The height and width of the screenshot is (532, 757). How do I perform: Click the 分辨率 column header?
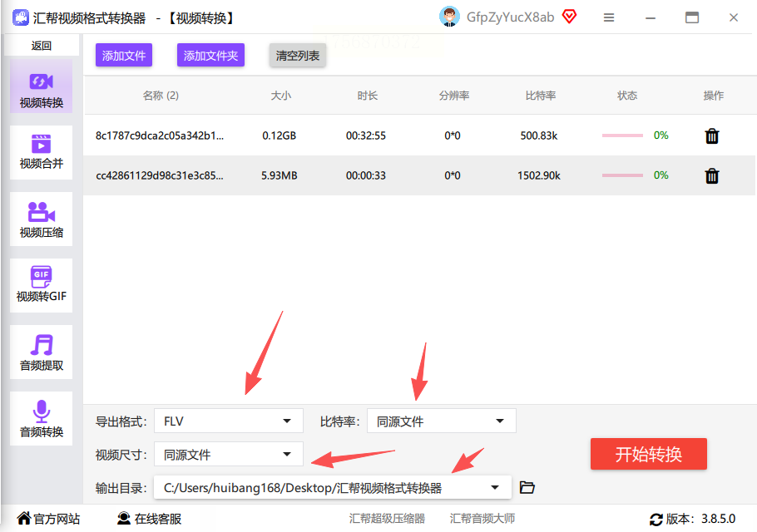tap(454, 96)
